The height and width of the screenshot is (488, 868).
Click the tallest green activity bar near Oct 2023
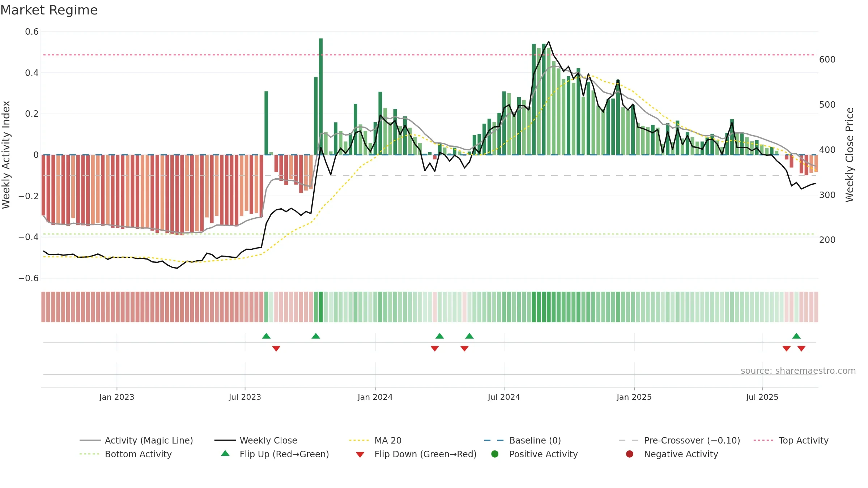321,97
